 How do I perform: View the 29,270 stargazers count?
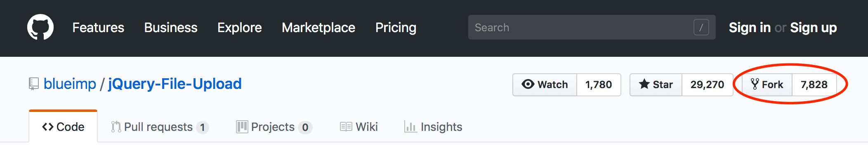point(707,84)
